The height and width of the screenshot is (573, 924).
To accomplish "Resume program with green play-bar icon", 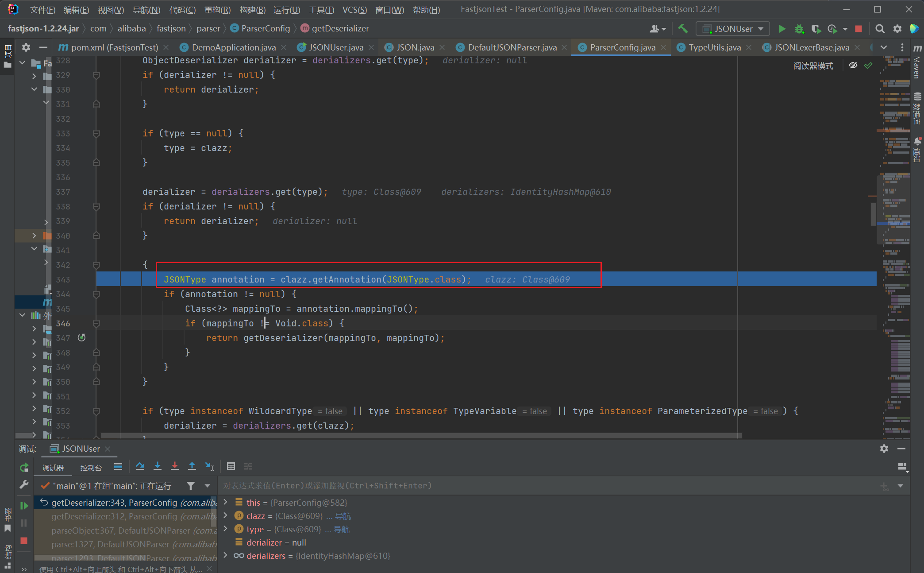I will (24, 506).
